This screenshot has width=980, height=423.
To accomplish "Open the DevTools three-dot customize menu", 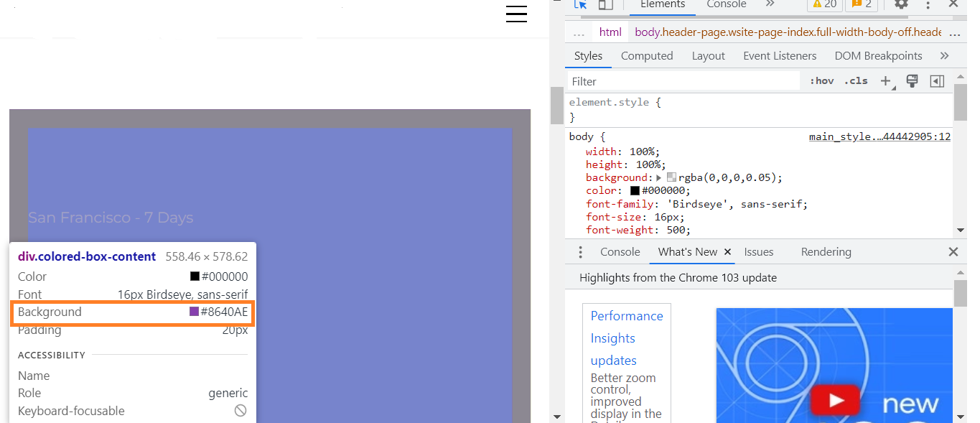I will [x=928, y=5].
